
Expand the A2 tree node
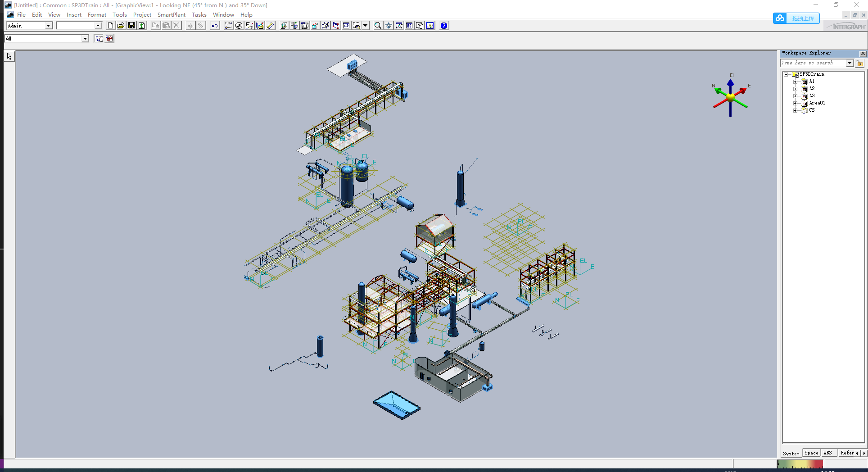pos(795,89)
